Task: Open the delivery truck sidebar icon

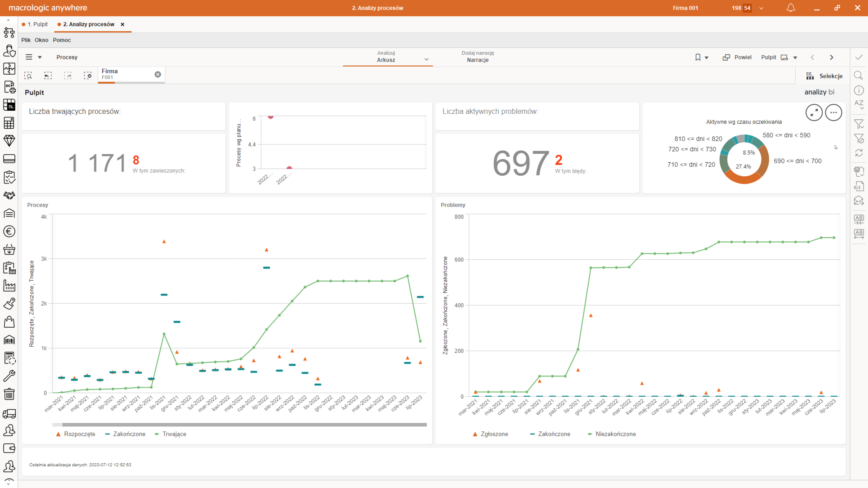Action: (9, 413)
